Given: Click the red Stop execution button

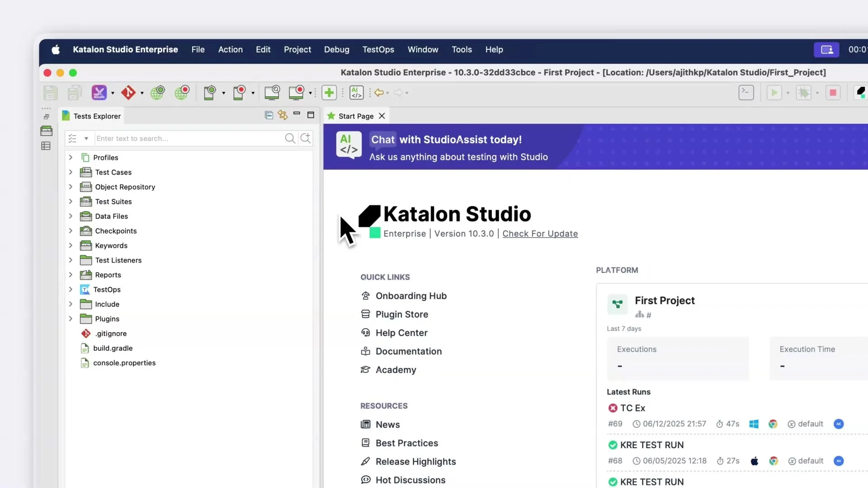Looking at the screenshot, I should [833, 93].
